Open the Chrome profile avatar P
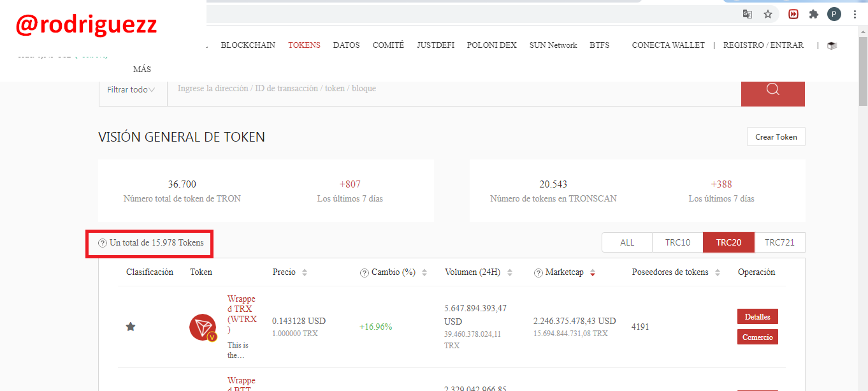The image size is (868, 391). click(x=834, y=14)
